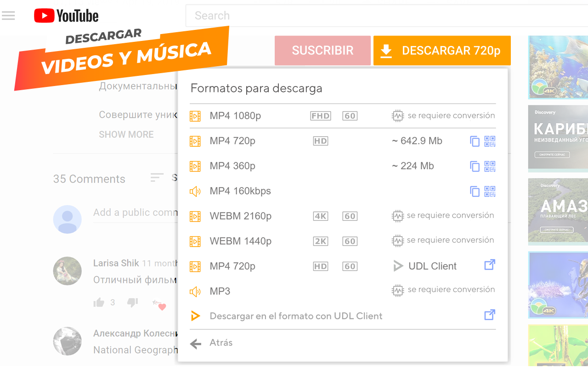The height and width of the screenshot is (368, 588).
Task: Click 'se requiere conversión' on WEBM 1440p row
Action: (x=451, y=240)
